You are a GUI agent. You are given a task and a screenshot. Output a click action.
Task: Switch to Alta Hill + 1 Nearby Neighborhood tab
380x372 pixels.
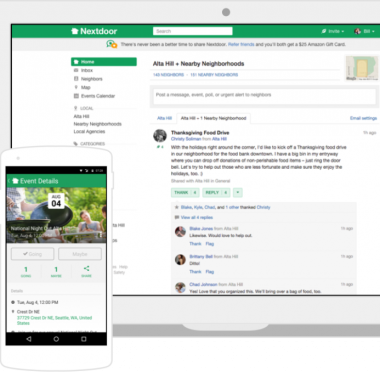click(213, 118)
